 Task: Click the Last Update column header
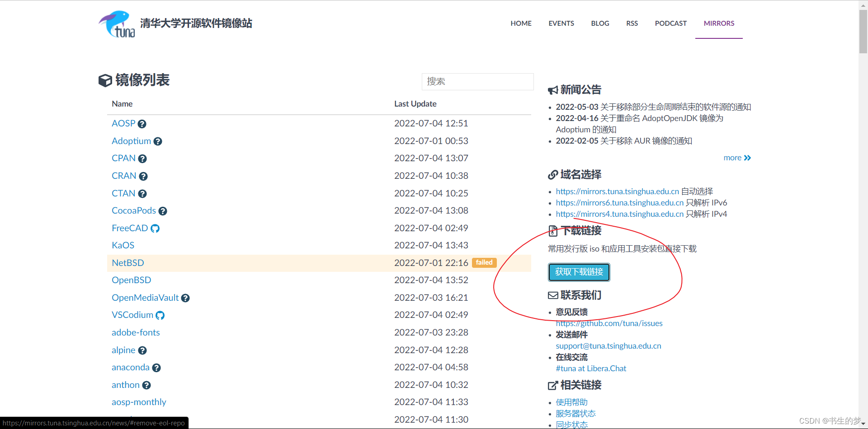(x=415, y=104)
